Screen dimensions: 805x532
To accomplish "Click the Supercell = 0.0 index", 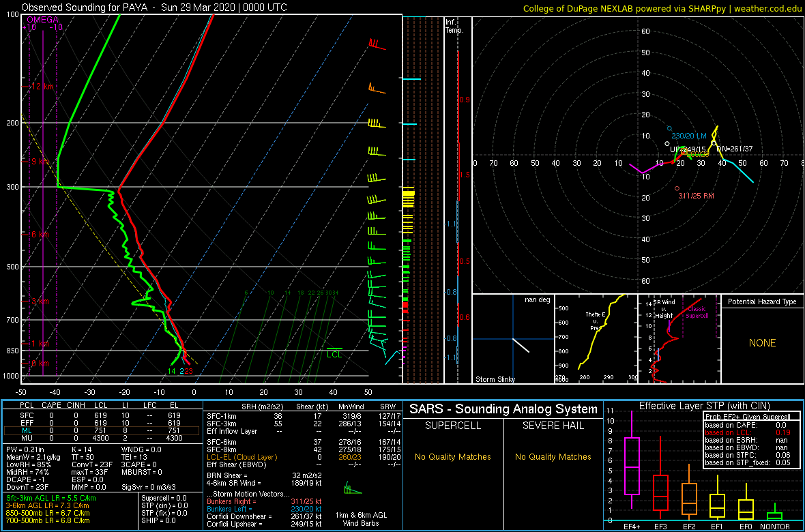I will [164, 498].
